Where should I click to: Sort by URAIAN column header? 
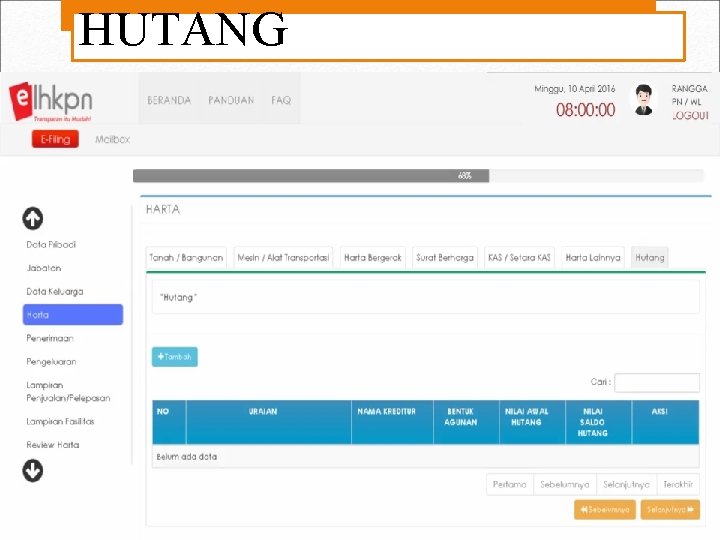click(x=269, y=422)
